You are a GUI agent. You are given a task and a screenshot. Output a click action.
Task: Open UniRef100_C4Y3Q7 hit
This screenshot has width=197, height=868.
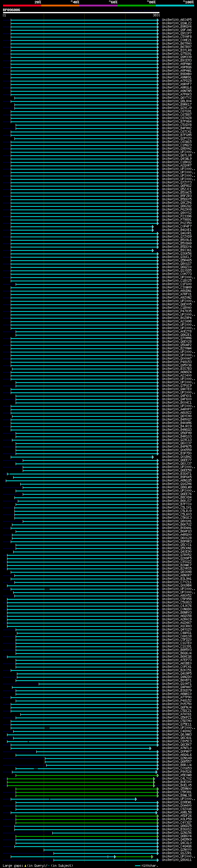(x=177, y=822)
